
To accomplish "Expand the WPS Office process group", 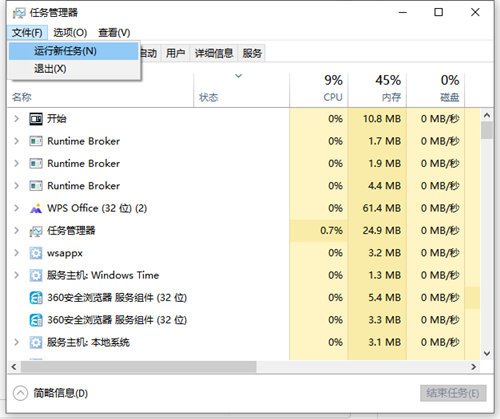I will (16, 208).
